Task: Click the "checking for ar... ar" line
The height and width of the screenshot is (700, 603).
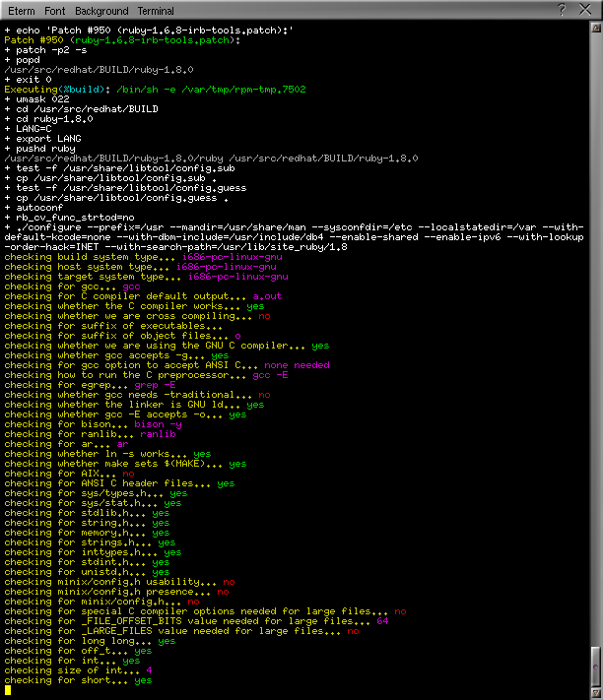Action: coord(67,444)
